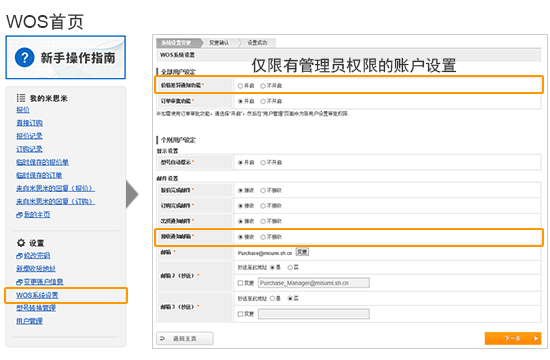This screenshot has height=360, width=550.
Task: Open 来自米思米的回复（订购） link
Action: coord(55,201)
